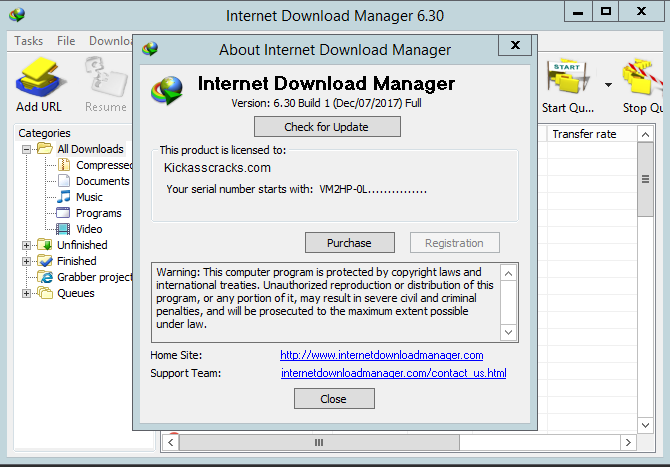Click the Close button in About dialog

pyautogui.click(x=334, y=399)
